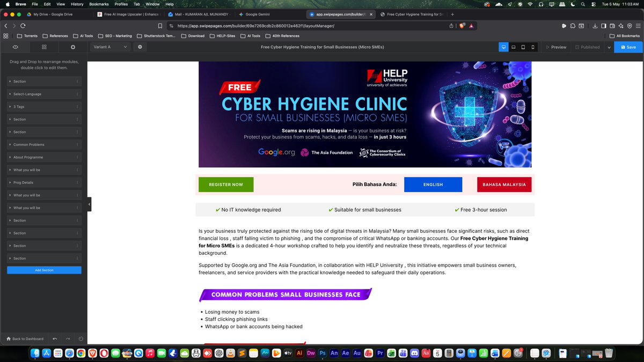This screenshot has width=644, height=362.
Task: Switch to the Google Gemini tab
Action: coord(270,14)
